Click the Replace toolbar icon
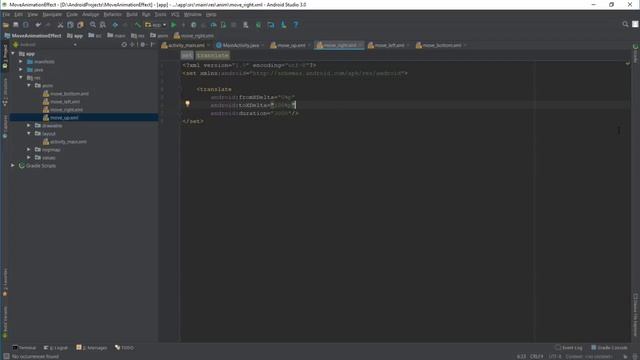640x360 pixels. (103, 25)
